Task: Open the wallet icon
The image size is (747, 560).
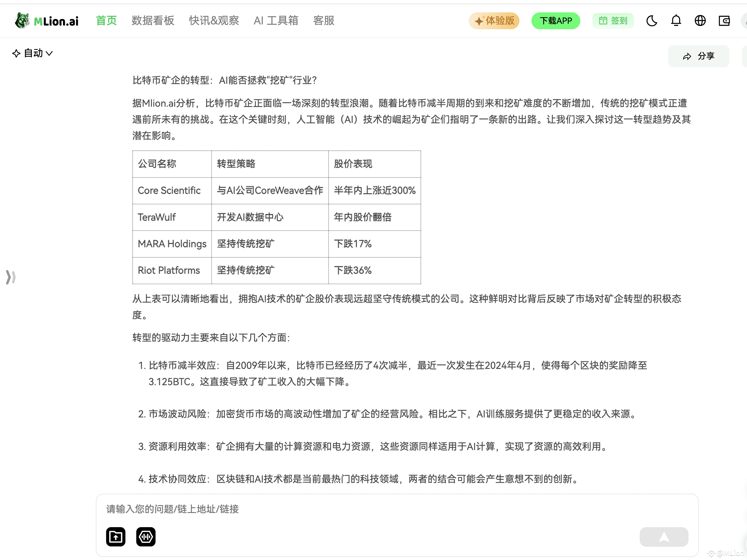Action: tap(724, 20)
